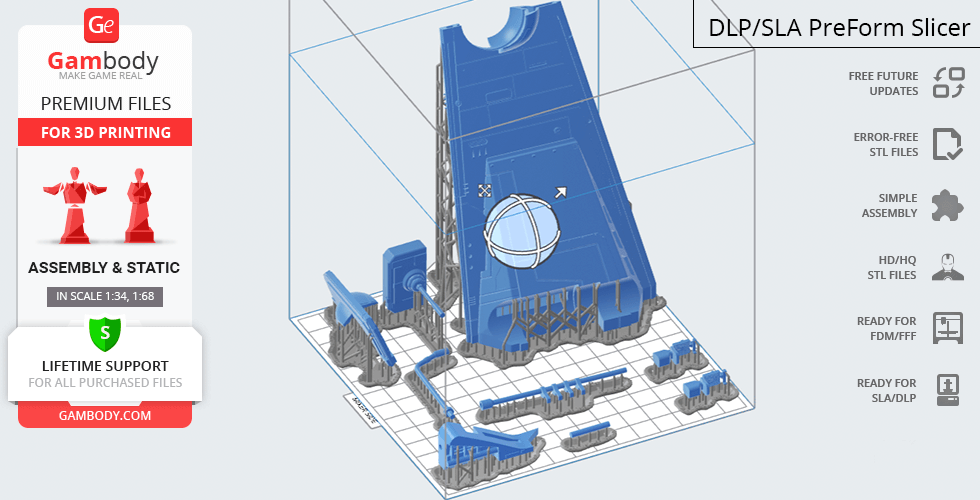Click the For 3D Printing red banner
Viewport: 980px width, 500px height.
click(105, 132)
